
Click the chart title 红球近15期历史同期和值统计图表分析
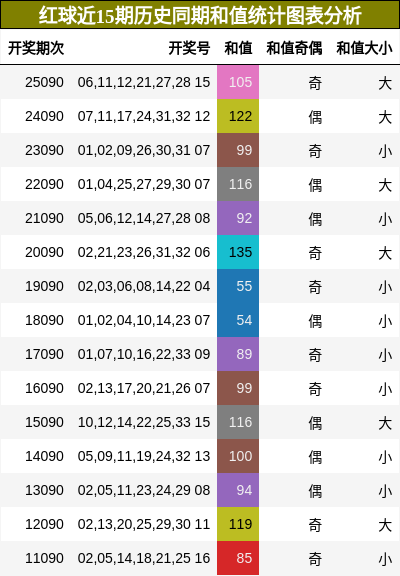click(x=200, y=15)
